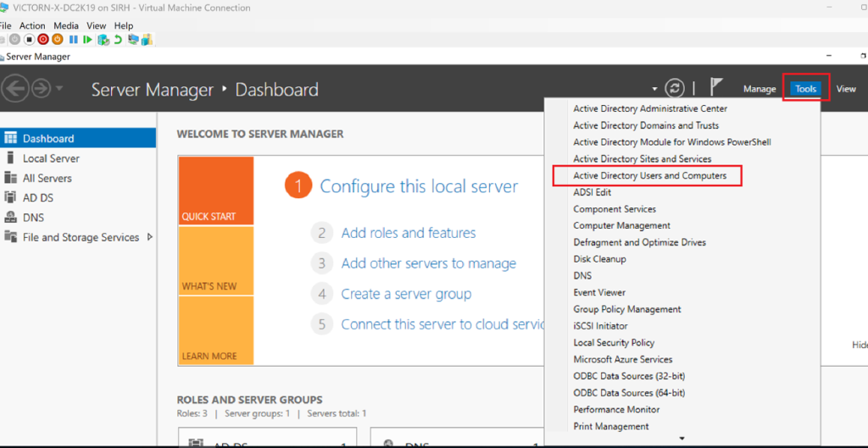Click the orange Save state VM icon
The image size is (868, 448).
click(58, 40)
